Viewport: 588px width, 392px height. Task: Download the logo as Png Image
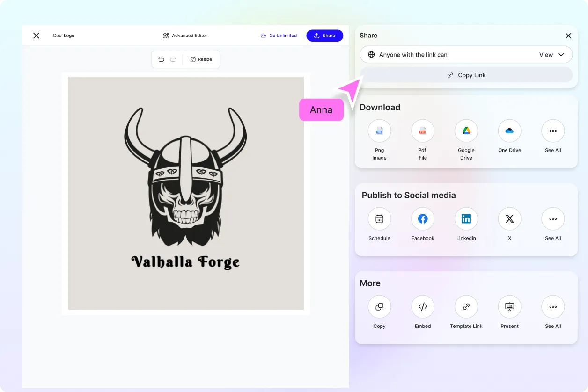coord(379,131)
